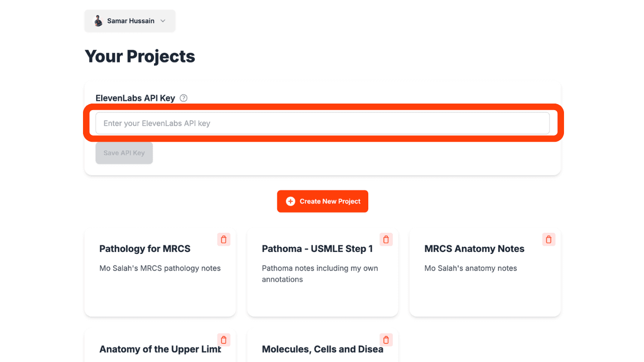Open the Pathology for MRCS project title

coord(145,249)
